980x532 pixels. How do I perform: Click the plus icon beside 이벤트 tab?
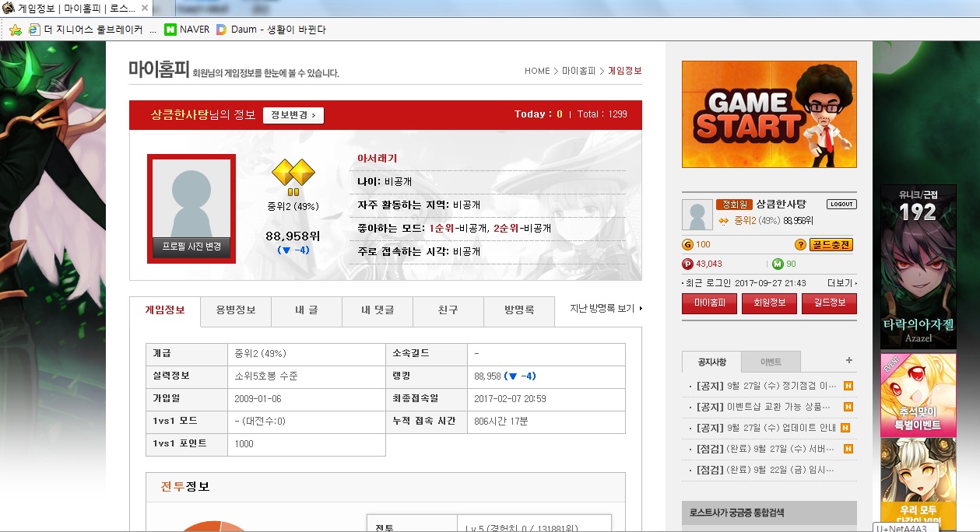[848, 361]
